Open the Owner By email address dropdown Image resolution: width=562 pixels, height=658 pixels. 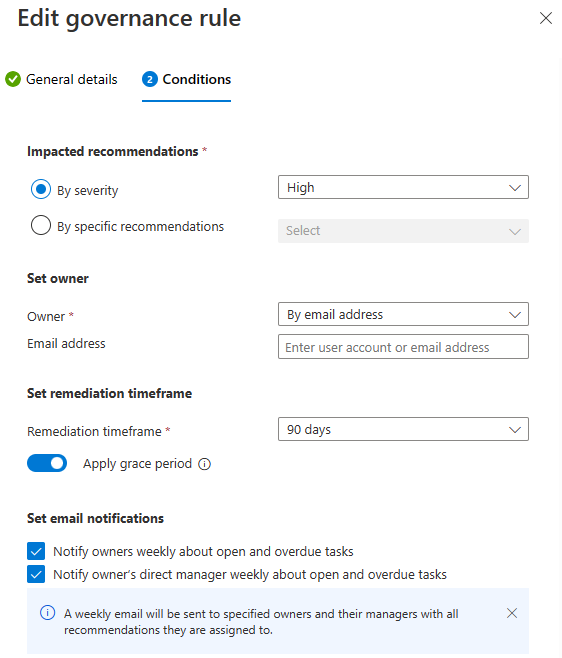coord(403,314)
